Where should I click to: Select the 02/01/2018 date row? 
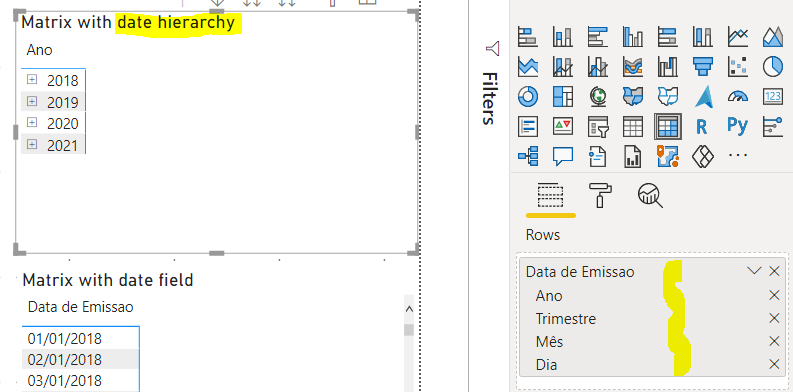(80, 360)
